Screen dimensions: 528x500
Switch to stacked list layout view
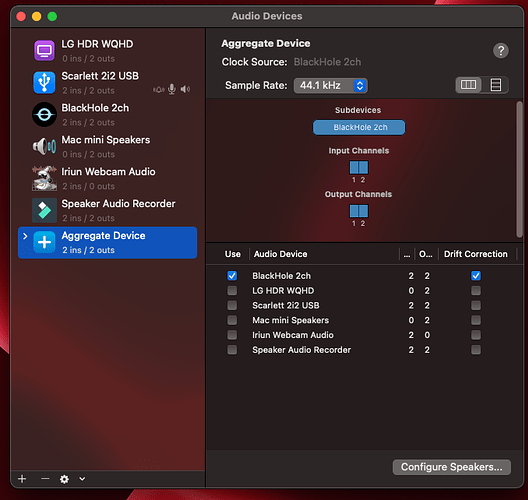tap(496, 85)
